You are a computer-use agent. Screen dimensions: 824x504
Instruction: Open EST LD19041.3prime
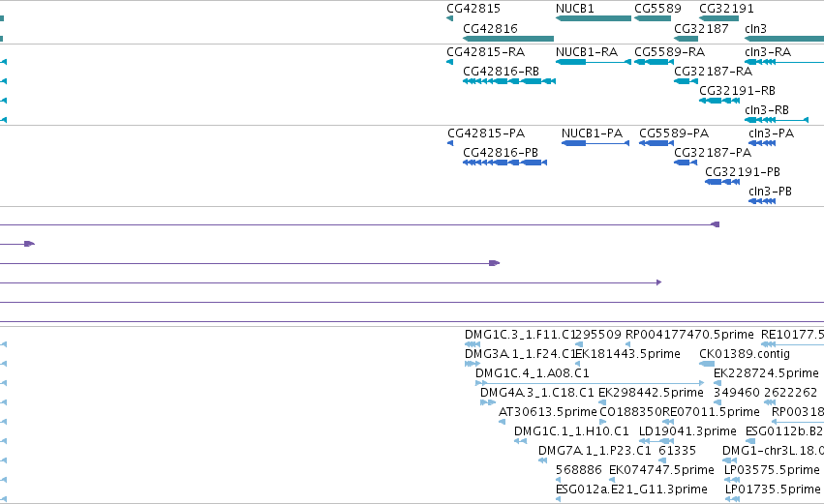click(x=687, y=431)
